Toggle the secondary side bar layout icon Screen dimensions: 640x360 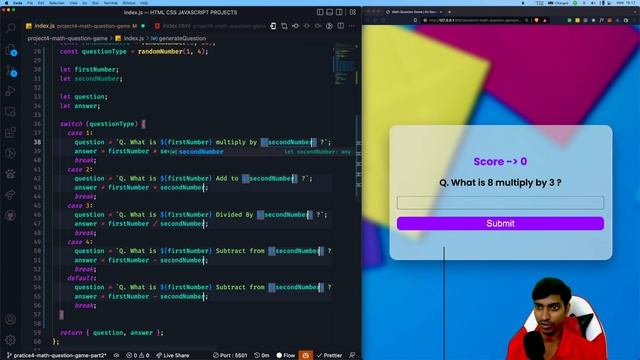[x=339, y=12]
